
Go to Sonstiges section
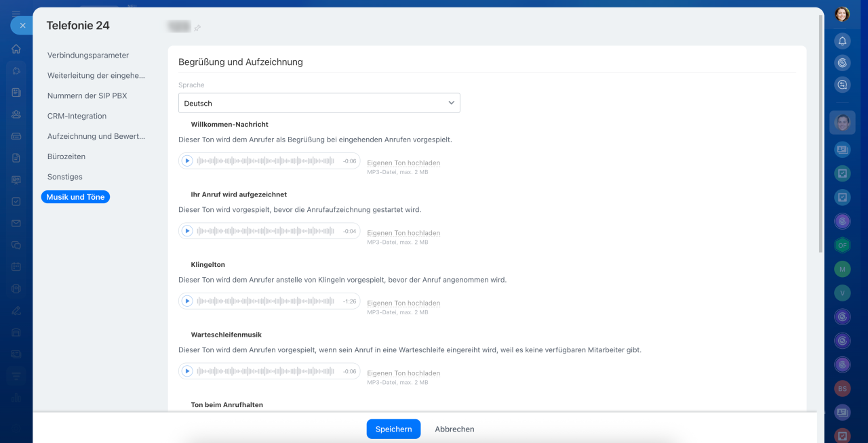point(65,177)
